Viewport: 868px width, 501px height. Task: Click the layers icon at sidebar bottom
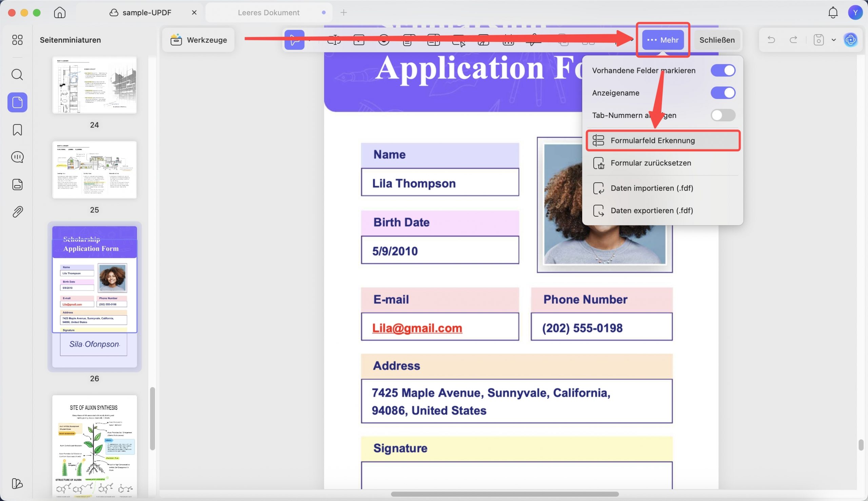pos(17,483)
